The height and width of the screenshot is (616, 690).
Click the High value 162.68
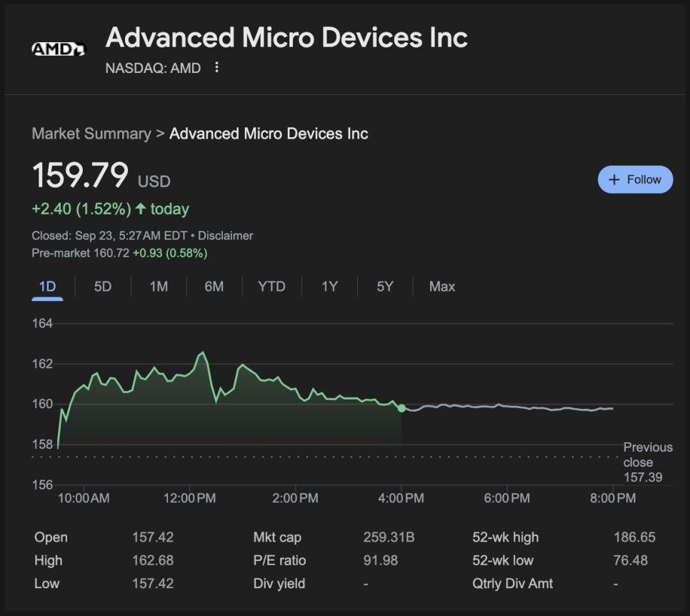[x=153, y=560]
